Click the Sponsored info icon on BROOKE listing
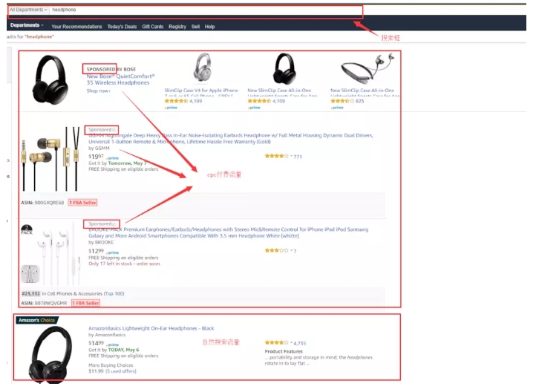The width and height of the screenshot is (536, 392). point(114,223)
